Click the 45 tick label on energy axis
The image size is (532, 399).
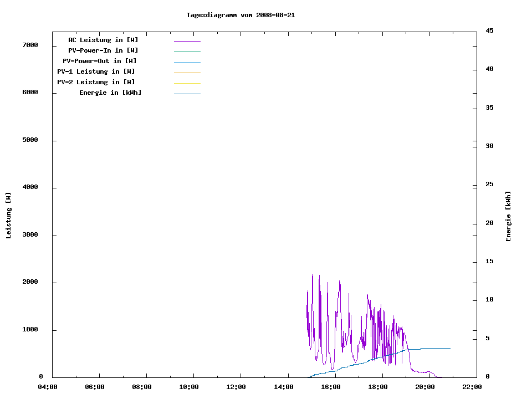coord(489,30)
